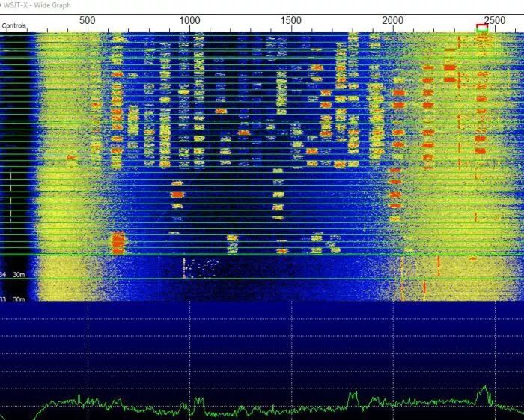Toggle the Controls checkbox
This screenshot has width=524, height=420.
click(14, 26)
